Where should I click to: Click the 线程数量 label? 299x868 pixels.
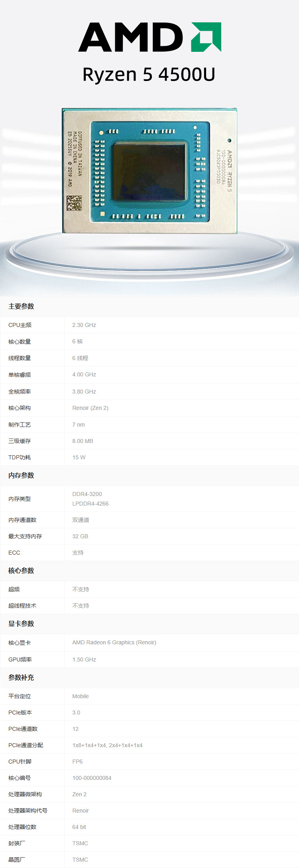pos(20,358)
